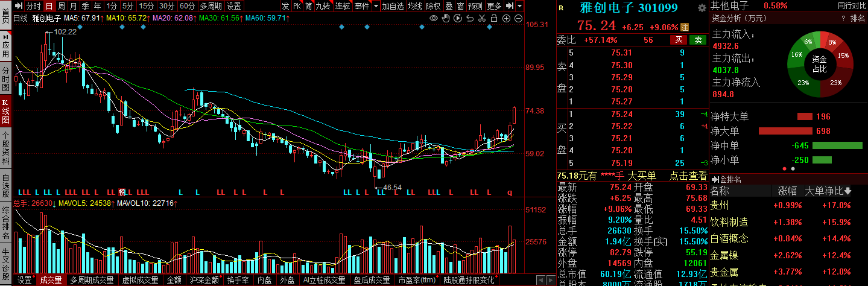The height and width of the screenshot is (286, 868).
Task: Sort by 大单净比 column arrow
Action: click(847, 191)
